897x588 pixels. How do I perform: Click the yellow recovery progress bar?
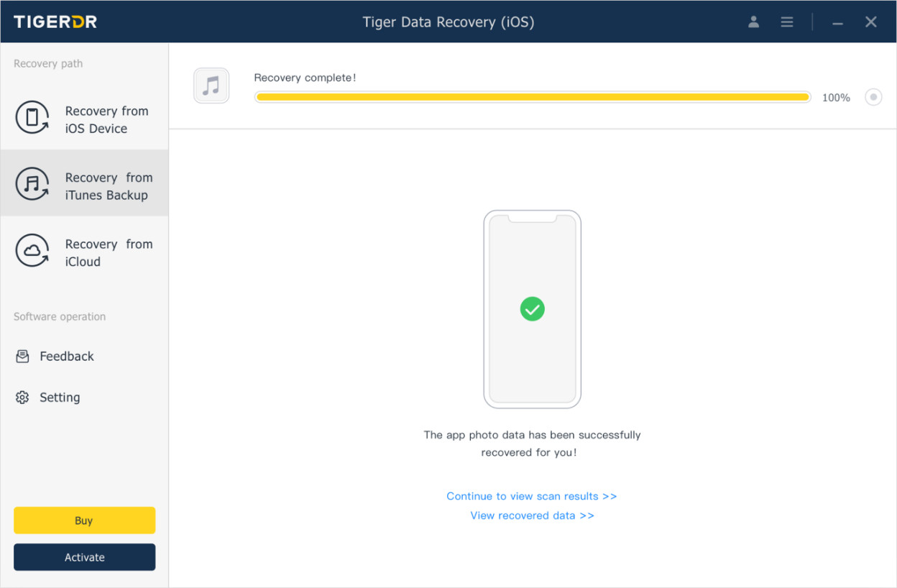[533, 97]
